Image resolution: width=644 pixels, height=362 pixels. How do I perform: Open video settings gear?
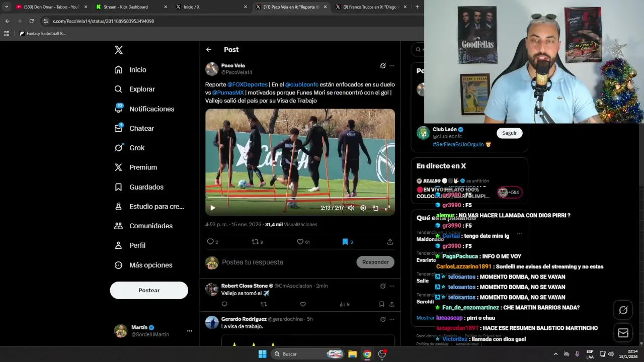click(363, 208)
